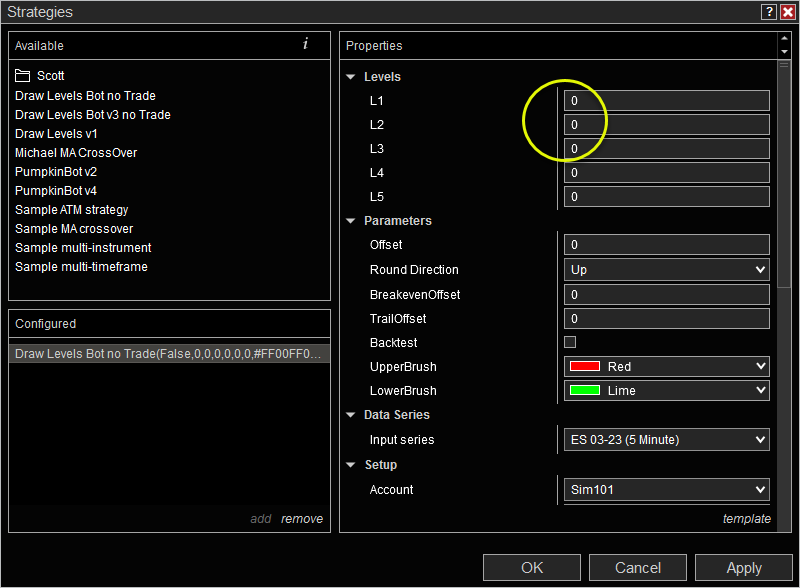
Task: Click the help question mark button
Action: click(x=769, y=12)
